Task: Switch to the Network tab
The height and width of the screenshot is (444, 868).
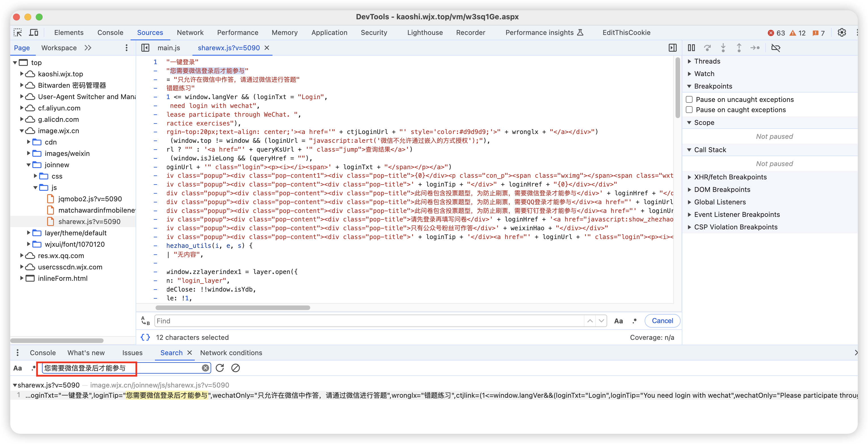Action: click(x=190, y=33)
